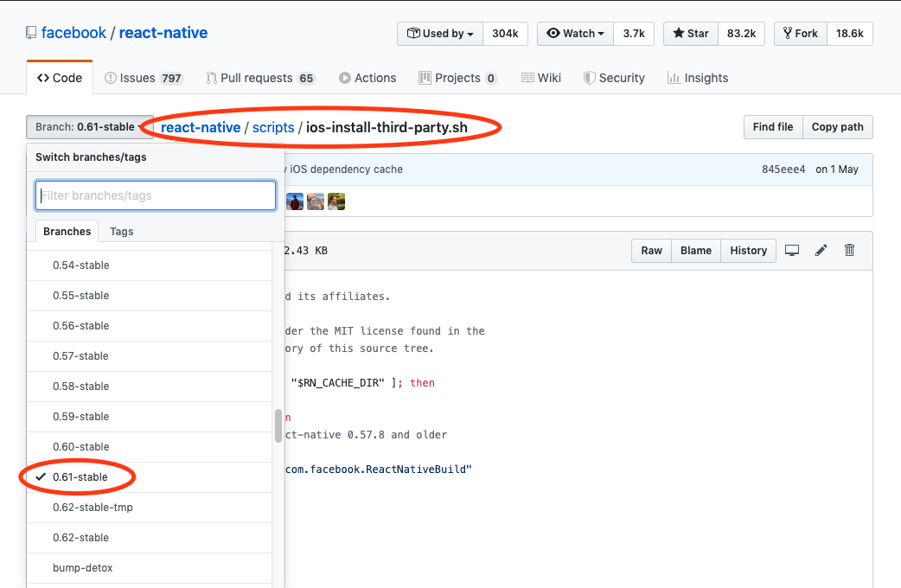Screen dimensions: 901x588
Task: Switch to branch 0.57-stable
Action: pos(150,356)
